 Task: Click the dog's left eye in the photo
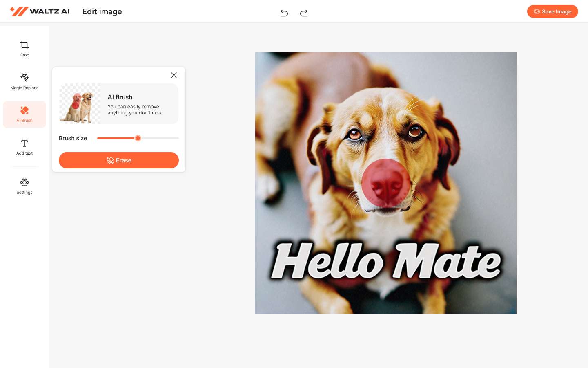[x=354, y=134]
